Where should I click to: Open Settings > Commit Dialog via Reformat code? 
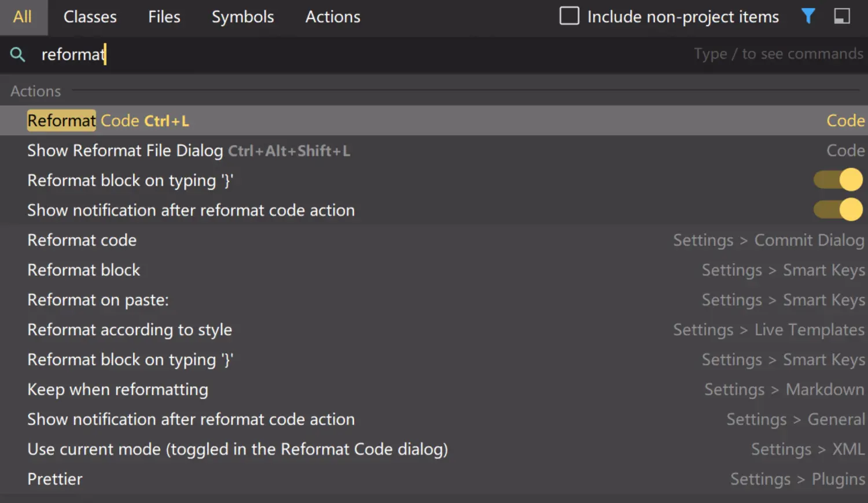[x=82, y=240]
